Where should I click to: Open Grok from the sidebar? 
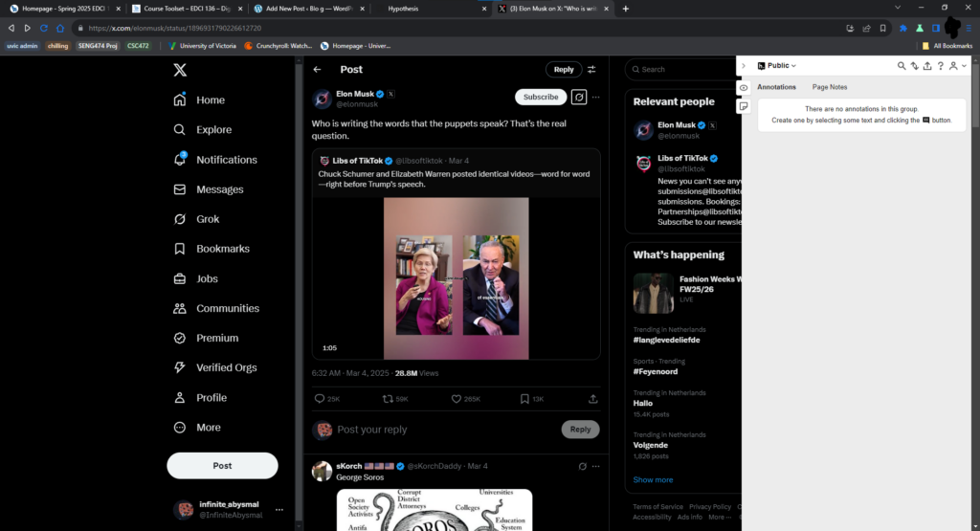(x=196, y=219)
